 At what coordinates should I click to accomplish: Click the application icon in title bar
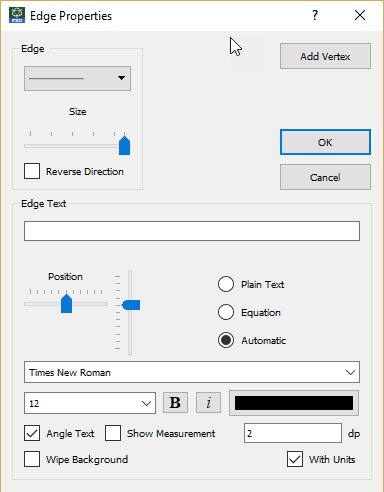[x=17, y=15]
